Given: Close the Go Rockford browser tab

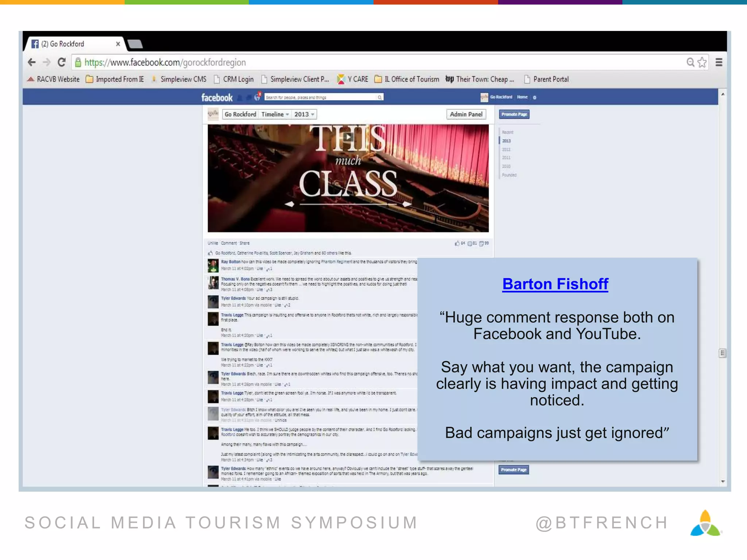Looking at the screenshot, I should (x=118, y=44).
